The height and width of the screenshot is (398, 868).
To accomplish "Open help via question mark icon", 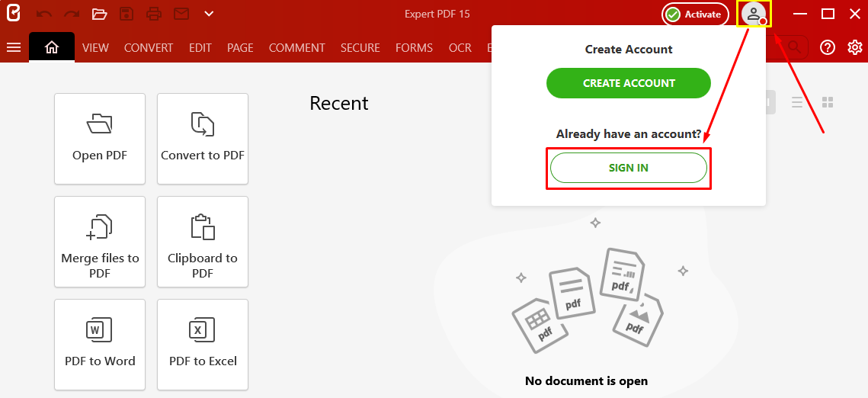I will (x=828, y=47).
